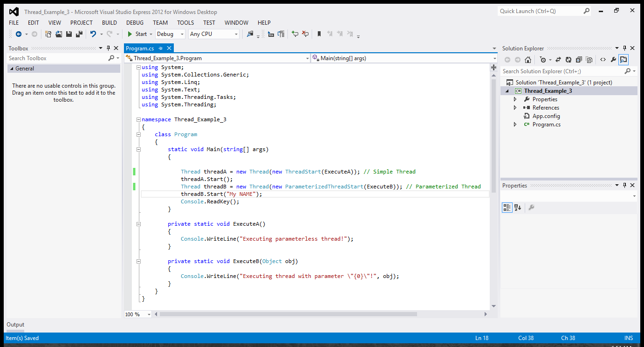This screenshot has height=347, width=644.
Task: Select App.config in Solution Explorer
Action: 546,116
